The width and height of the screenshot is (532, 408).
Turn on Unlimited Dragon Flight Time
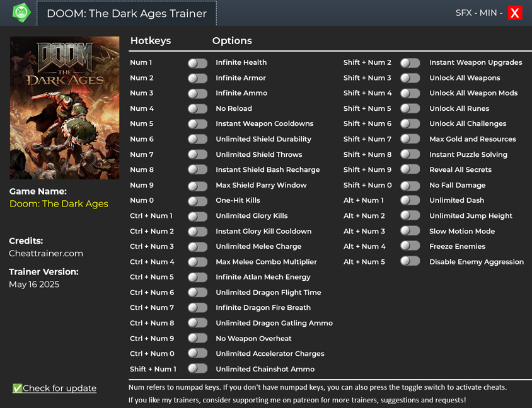pos(197,292)
